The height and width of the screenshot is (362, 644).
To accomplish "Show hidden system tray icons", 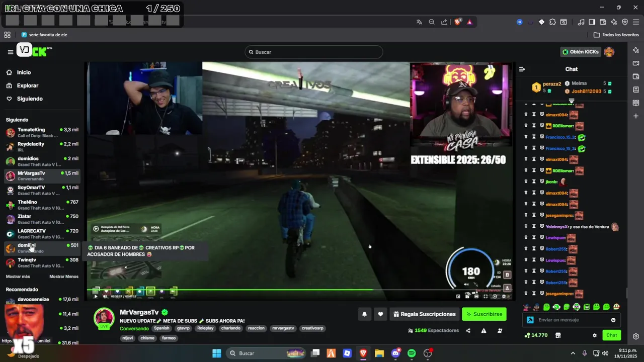I will pos(573,353).
